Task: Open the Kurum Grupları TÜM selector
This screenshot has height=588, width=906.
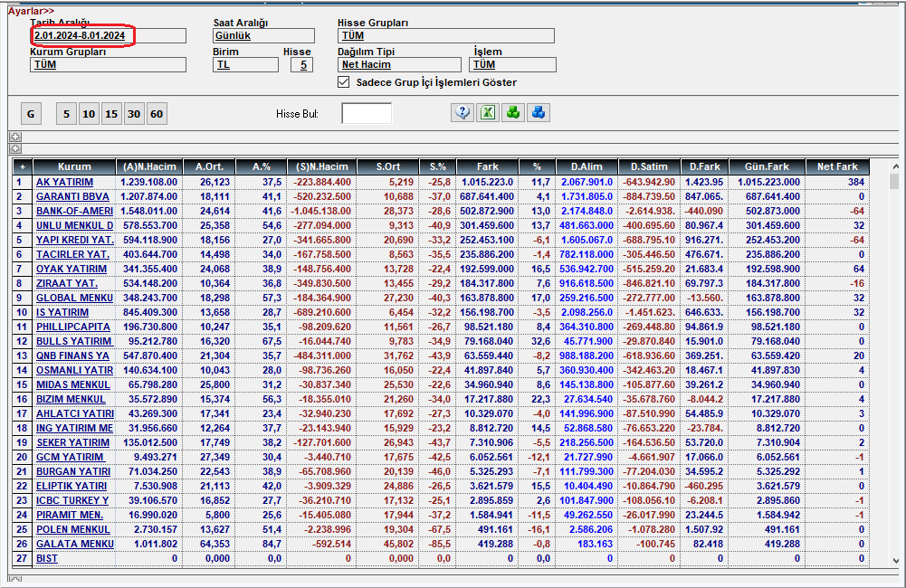Action: (x=108, y=65)
